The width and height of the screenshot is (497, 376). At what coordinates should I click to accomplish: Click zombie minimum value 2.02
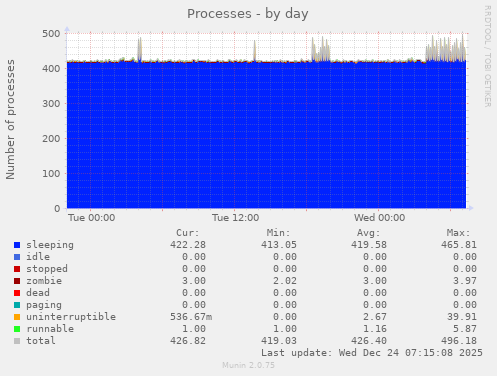pyautogui.click(x=285, y=281)
